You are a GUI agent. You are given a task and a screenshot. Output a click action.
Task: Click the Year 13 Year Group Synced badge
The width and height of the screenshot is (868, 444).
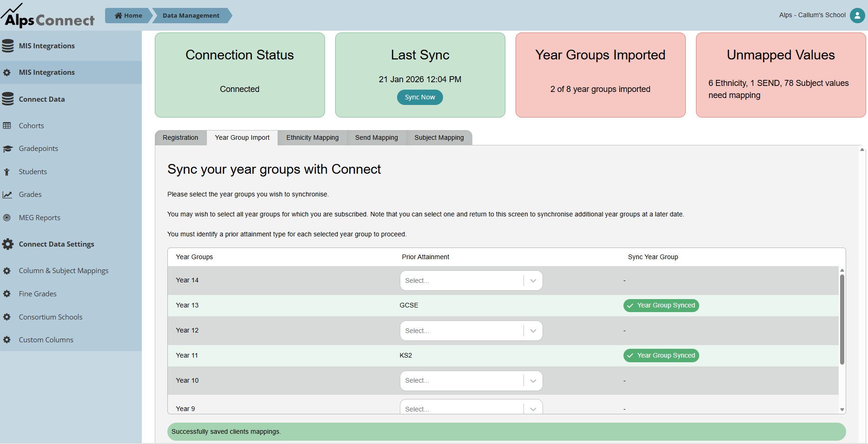click(x=661, y=306)
